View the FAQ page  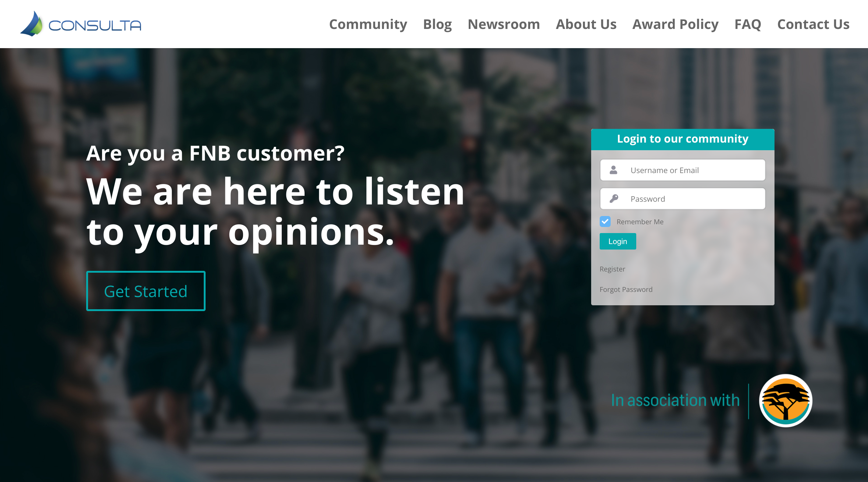748,24
